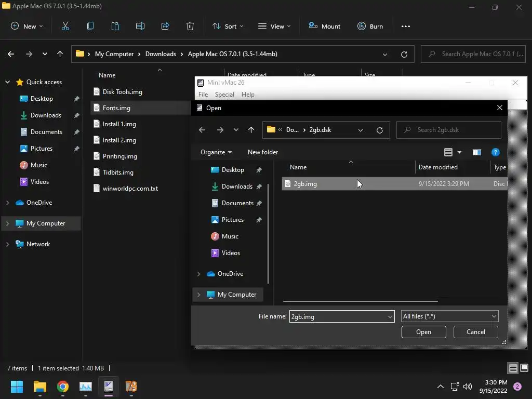
Task: Go back in the Open dialog
Action: coord(202,130)
